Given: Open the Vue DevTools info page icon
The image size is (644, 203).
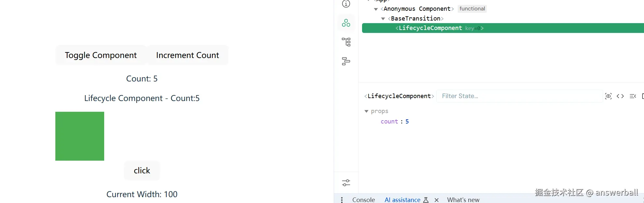Looking at the screenshot, I should click(346, 4).
